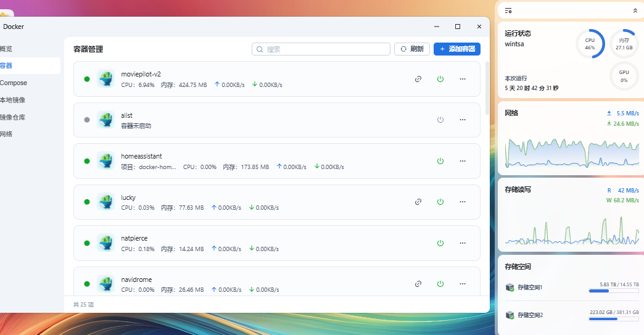Toggle power for moviepilot-v2 container

click(440, 79)
